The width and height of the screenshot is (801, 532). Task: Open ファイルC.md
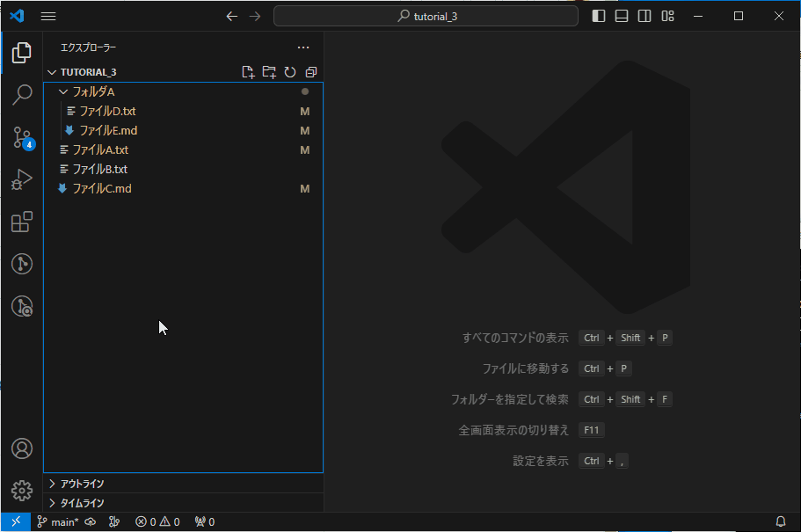pyautogui.click(x=184, y=188)
